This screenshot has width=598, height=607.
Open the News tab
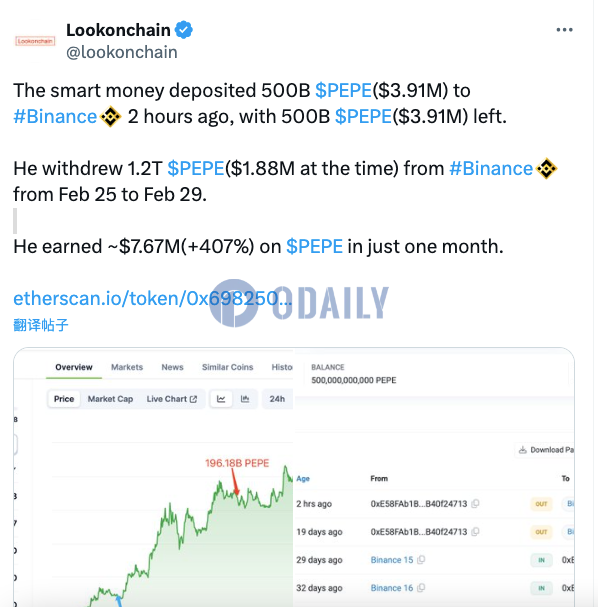[x=172, y=367]
